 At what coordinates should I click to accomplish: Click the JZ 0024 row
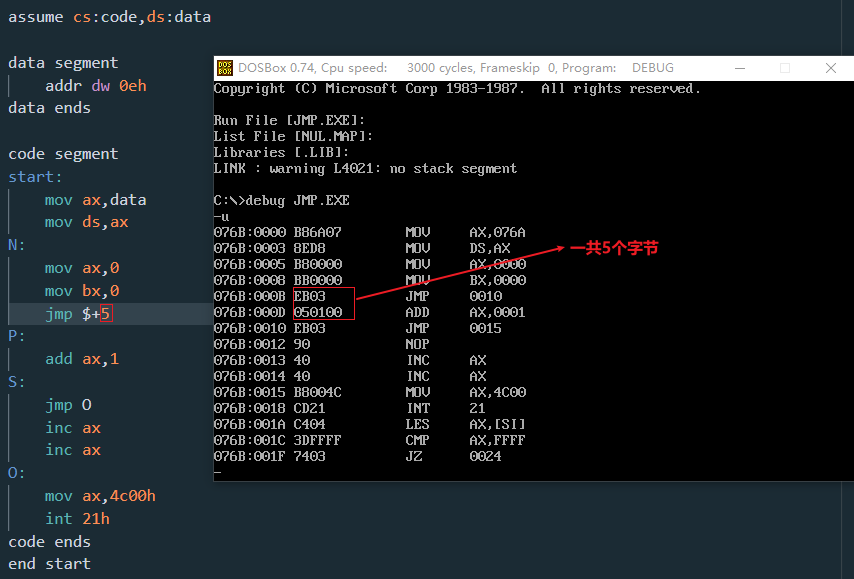coord(358,456)
